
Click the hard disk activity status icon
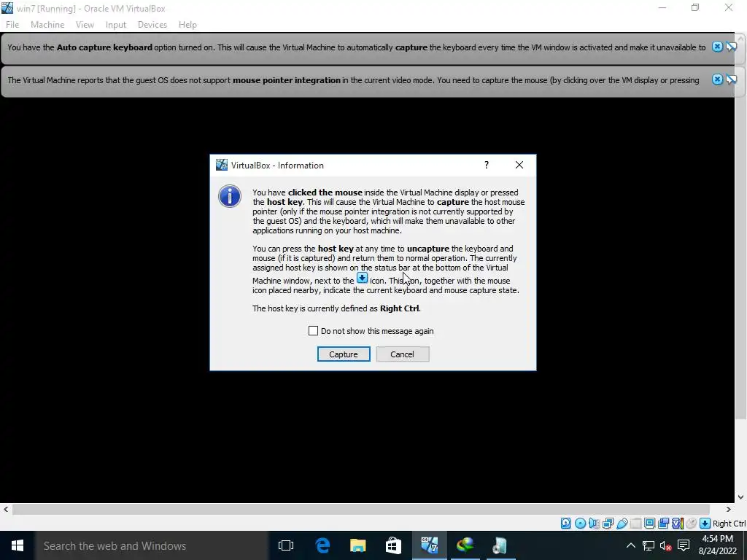point(565,524)
